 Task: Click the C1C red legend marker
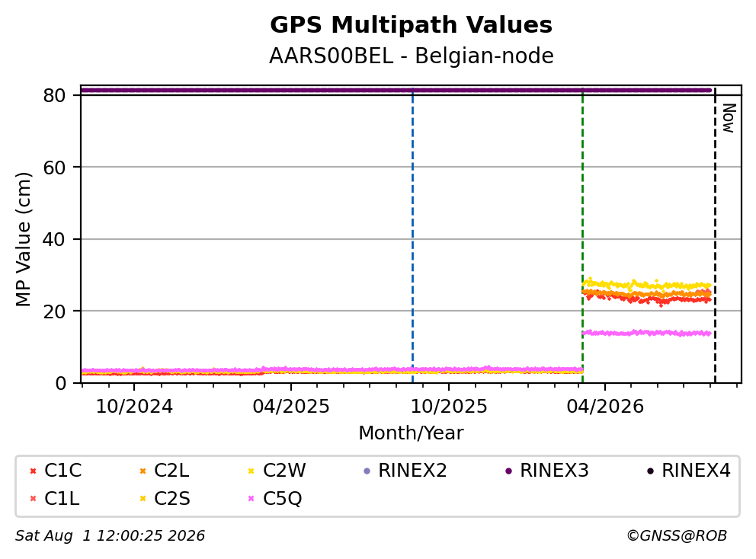coord(33,471)
